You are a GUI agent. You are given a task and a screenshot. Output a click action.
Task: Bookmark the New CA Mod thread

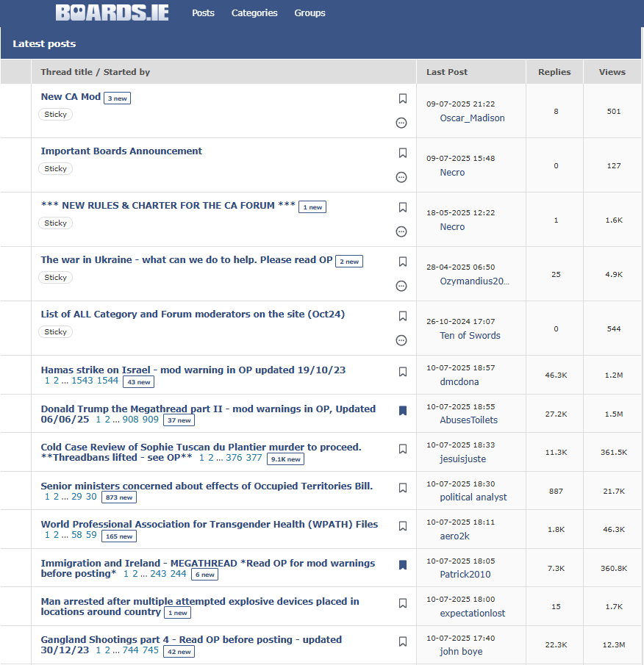click(x=403, y=98)
